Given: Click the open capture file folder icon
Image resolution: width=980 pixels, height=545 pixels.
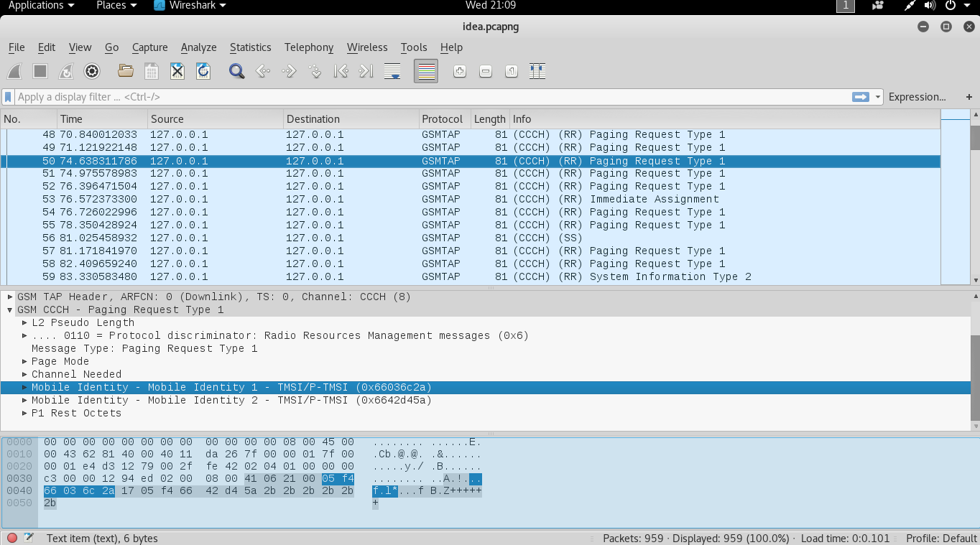Looking at the screenshot, I should [x=126, y=71].
